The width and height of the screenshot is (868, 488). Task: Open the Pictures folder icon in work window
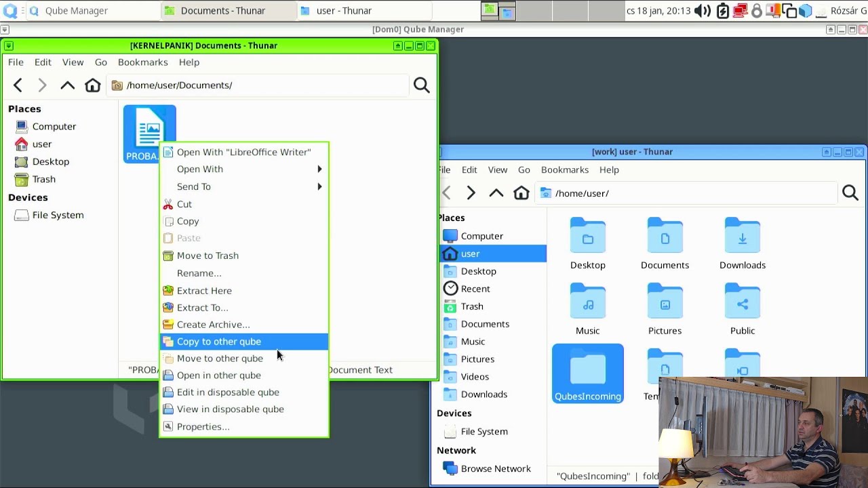point(665,310)
